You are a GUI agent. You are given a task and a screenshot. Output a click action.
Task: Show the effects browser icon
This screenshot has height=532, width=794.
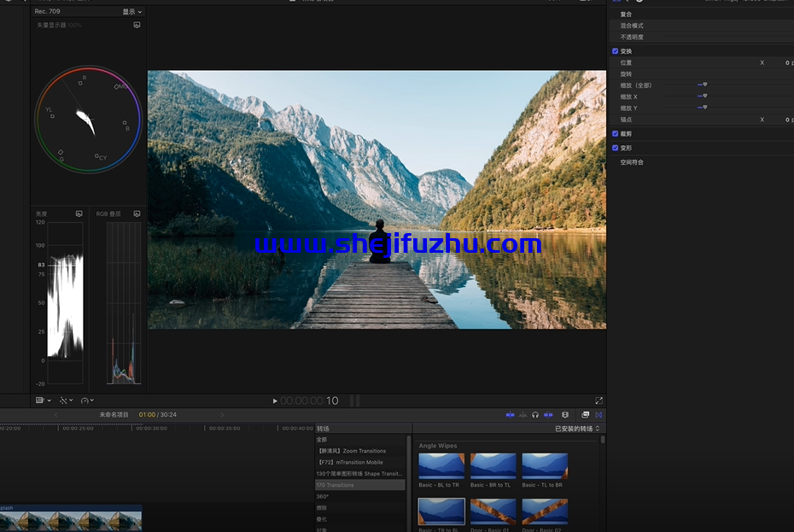click(x=586, y=415)
